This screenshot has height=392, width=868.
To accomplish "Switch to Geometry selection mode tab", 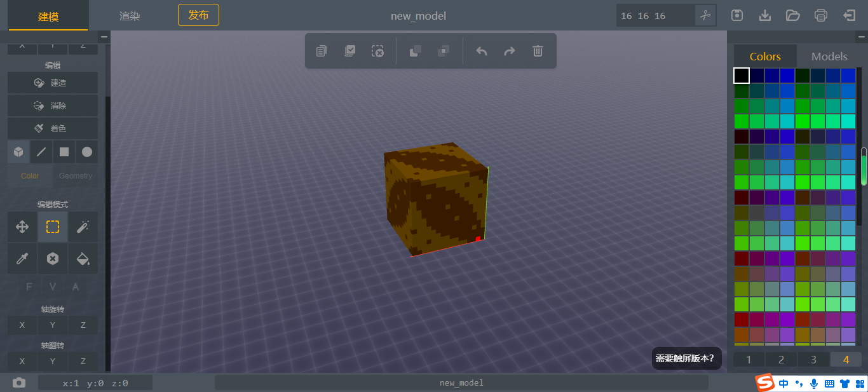I will pos(76,176).
